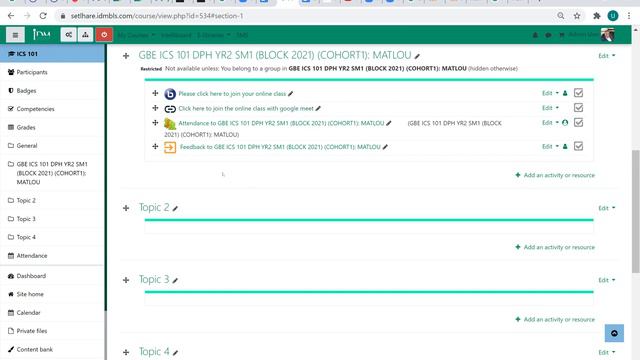Toggle completion checkbox for Attendance activity

[x=578, y=122]
